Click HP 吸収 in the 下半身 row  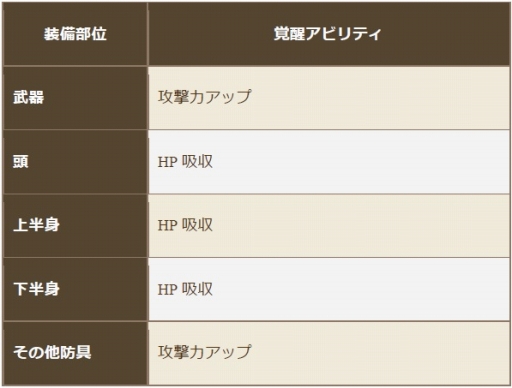click(185, 289)
